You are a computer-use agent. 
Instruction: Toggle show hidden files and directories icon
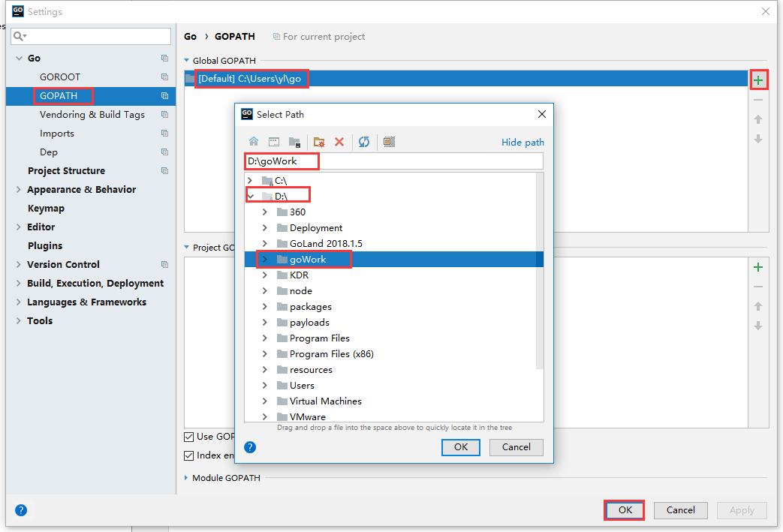(x=389, y=142)
